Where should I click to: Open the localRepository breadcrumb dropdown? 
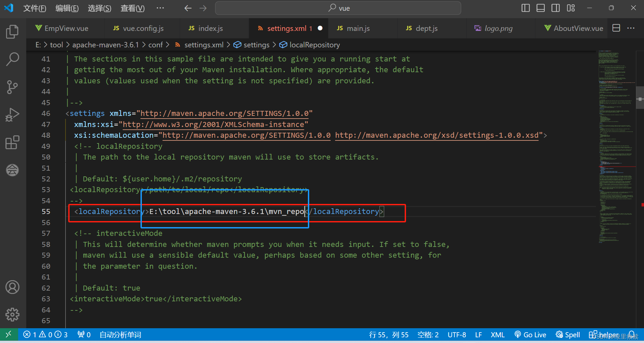coord(314,44)
